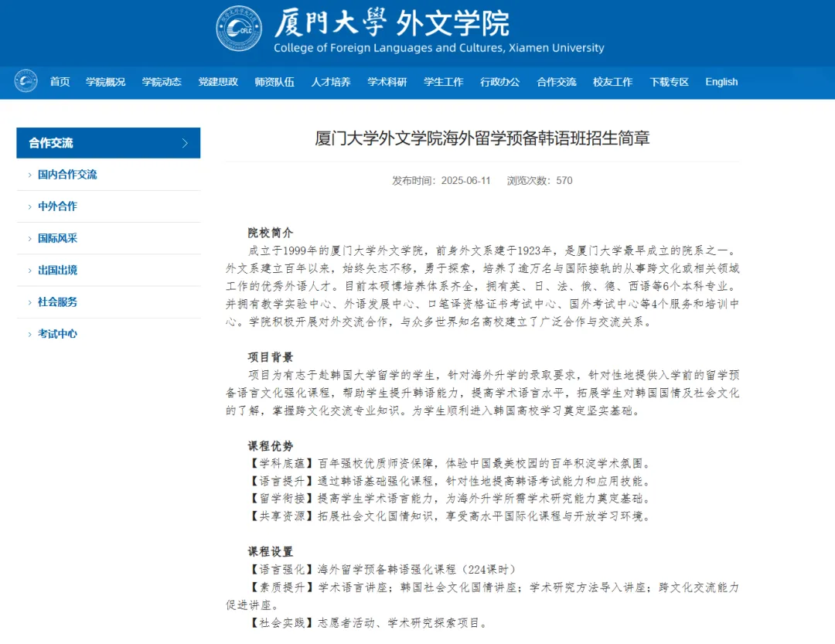Click the arrow before 社会服务

coord(30,302)
